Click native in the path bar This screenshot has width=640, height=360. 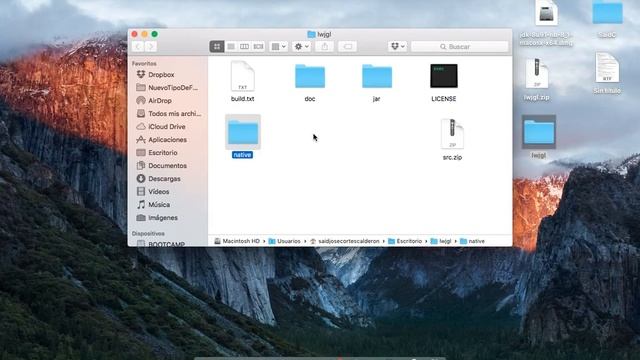click(472, 241)
